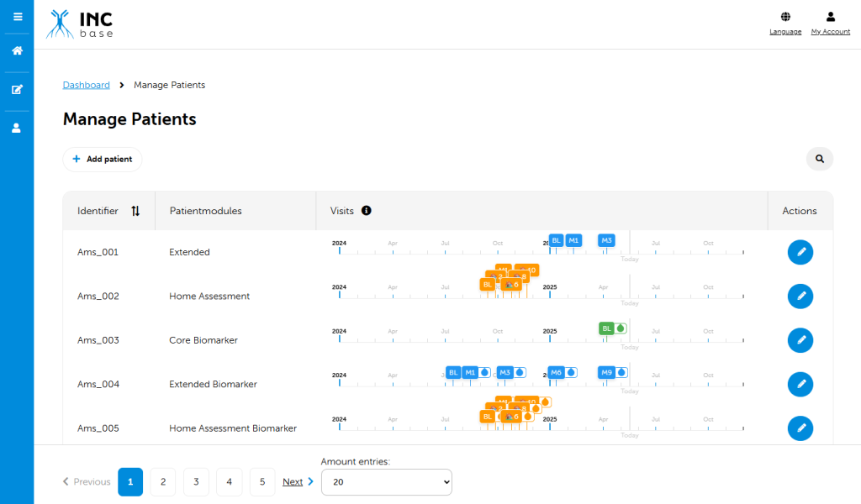The width and height of the screenshot is (861, 504).
Task: Expand the Amount entries dropdown
Action: (x=386, y=482)
